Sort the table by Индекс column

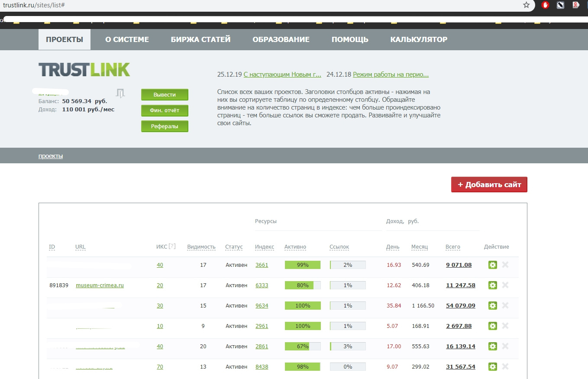265,247
